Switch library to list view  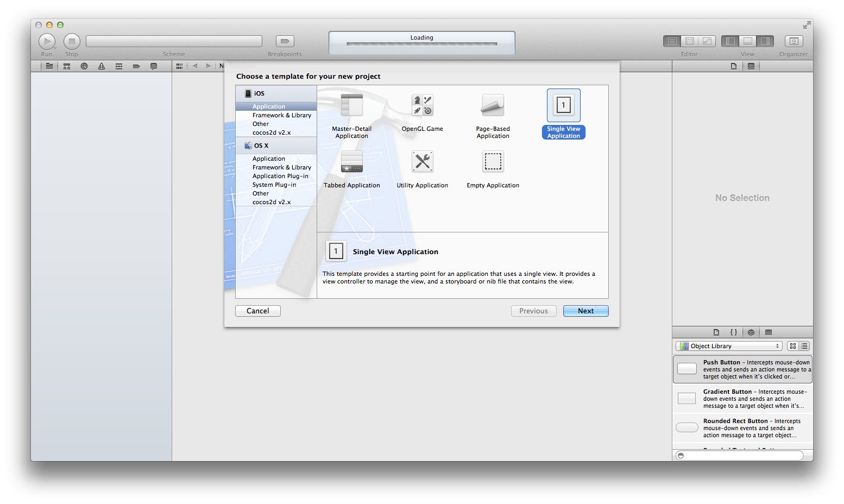804,346
